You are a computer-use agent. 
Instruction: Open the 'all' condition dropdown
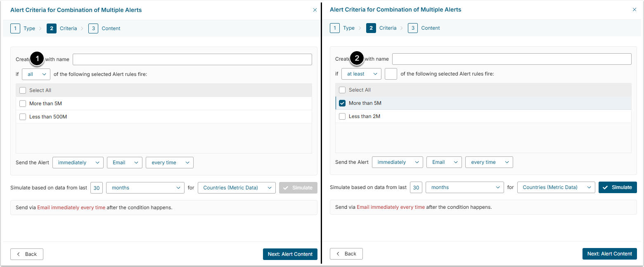point(36,74)
